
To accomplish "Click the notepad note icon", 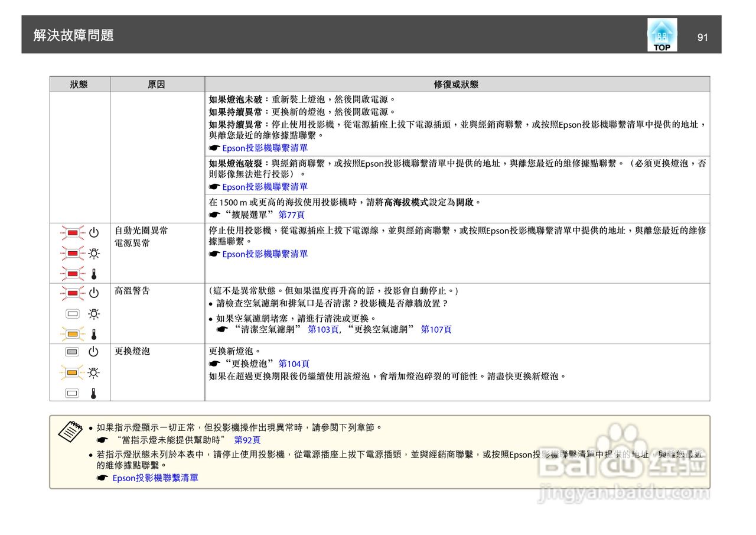I will point(70,431).
